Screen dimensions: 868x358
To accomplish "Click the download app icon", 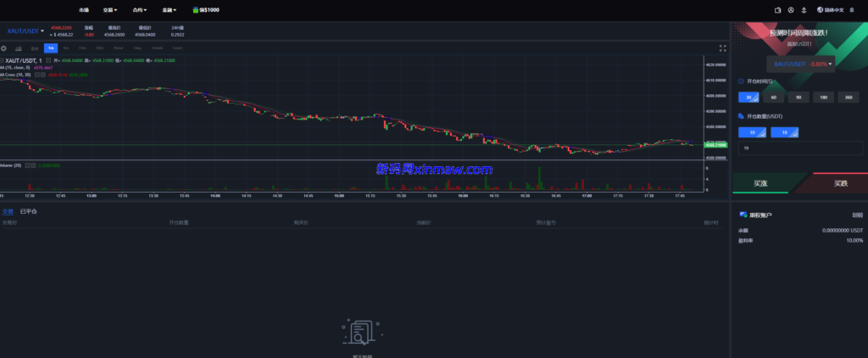I will click(804, 10).
